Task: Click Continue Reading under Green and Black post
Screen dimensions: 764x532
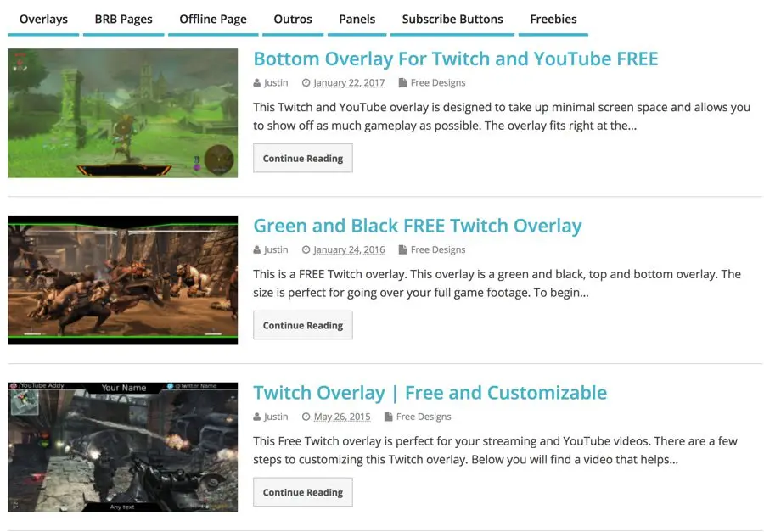Action: point(302,325)
